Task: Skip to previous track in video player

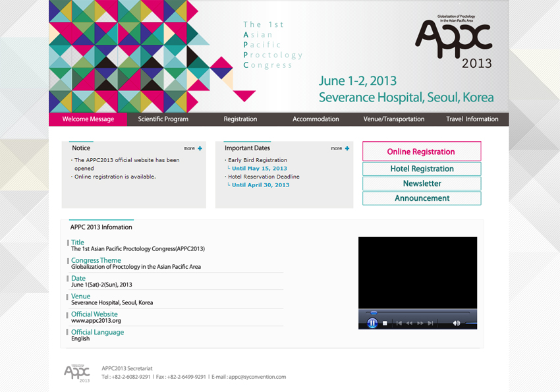Action: click(x=399, y=323)
